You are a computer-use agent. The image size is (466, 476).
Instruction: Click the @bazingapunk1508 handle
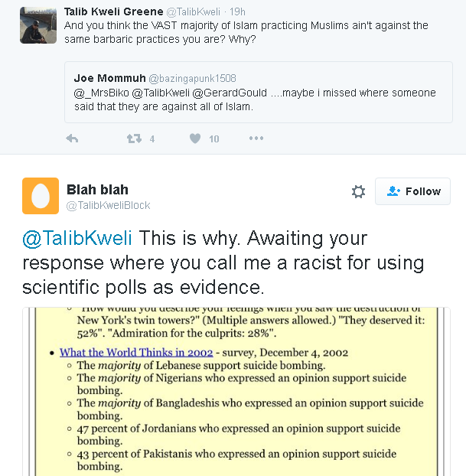tap(192, 79)
